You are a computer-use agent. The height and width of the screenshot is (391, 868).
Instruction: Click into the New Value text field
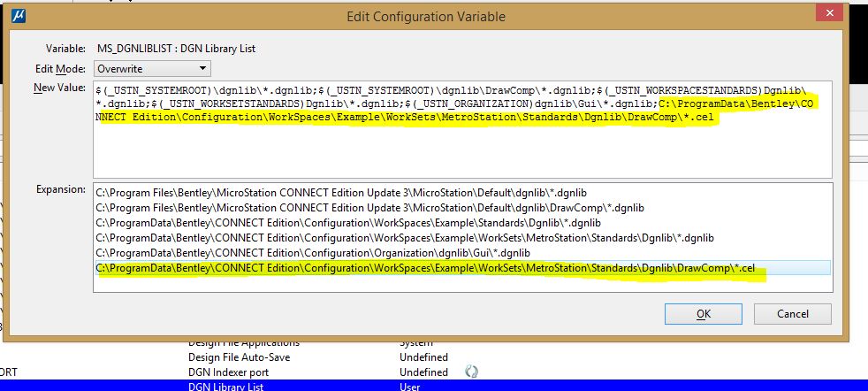coord(462,129)
